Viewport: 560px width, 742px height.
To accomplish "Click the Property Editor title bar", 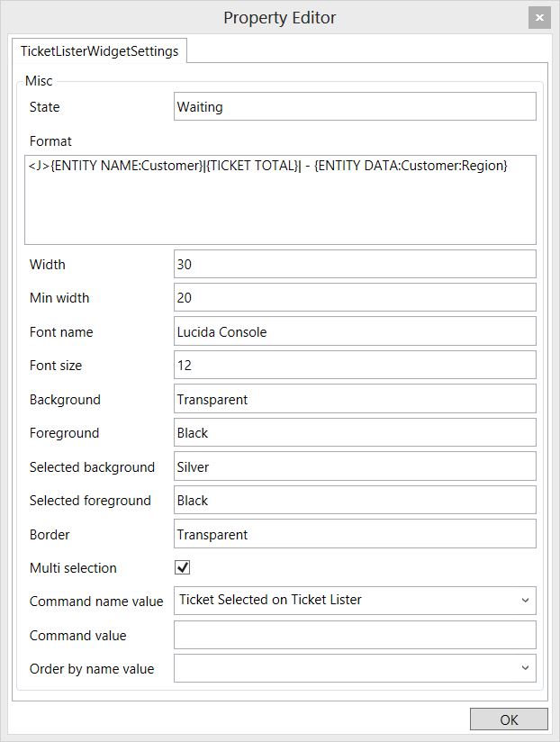I will (x=280, y=17).
